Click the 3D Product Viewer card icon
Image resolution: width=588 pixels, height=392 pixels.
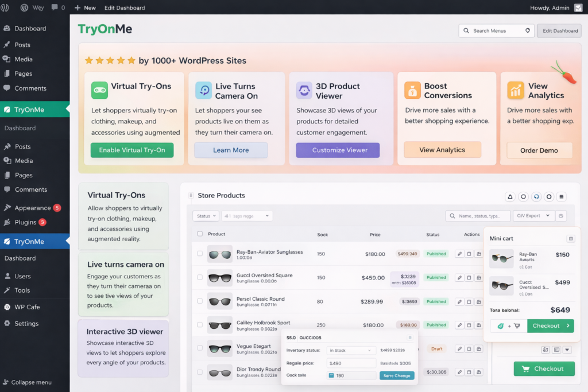[x=304, y=90]
